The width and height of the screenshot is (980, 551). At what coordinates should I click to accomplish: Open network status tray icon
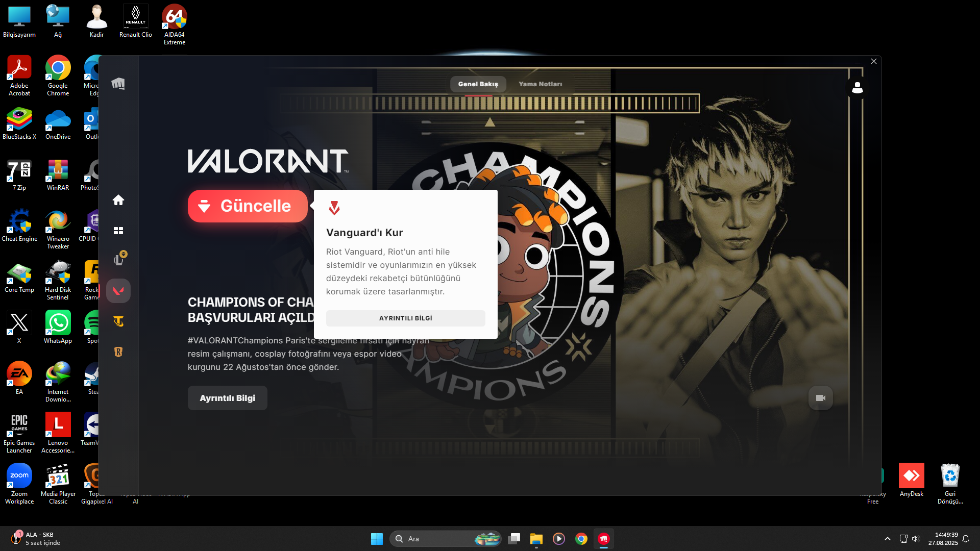coord(903,539)
